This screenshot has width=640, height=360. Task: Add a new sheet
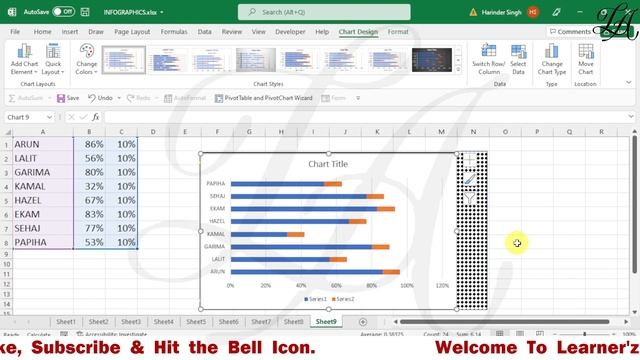(362, 322)
